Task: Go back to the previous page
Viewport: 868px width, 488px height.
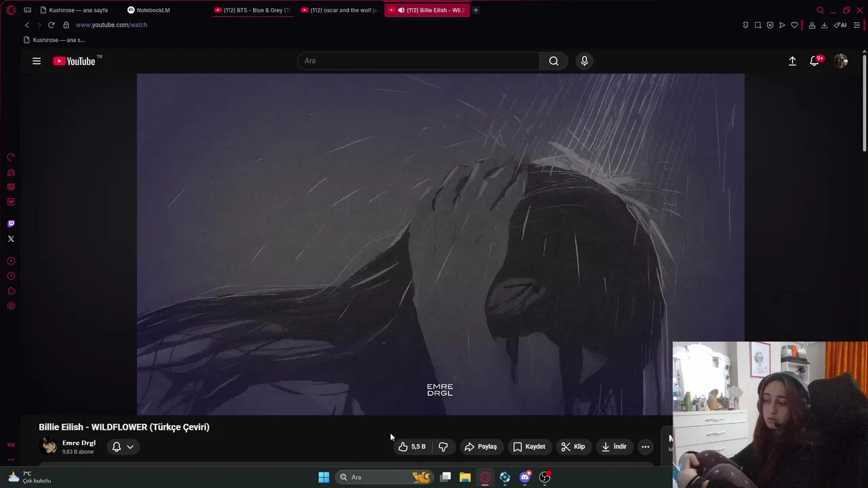Action: (x=27, y=25)
